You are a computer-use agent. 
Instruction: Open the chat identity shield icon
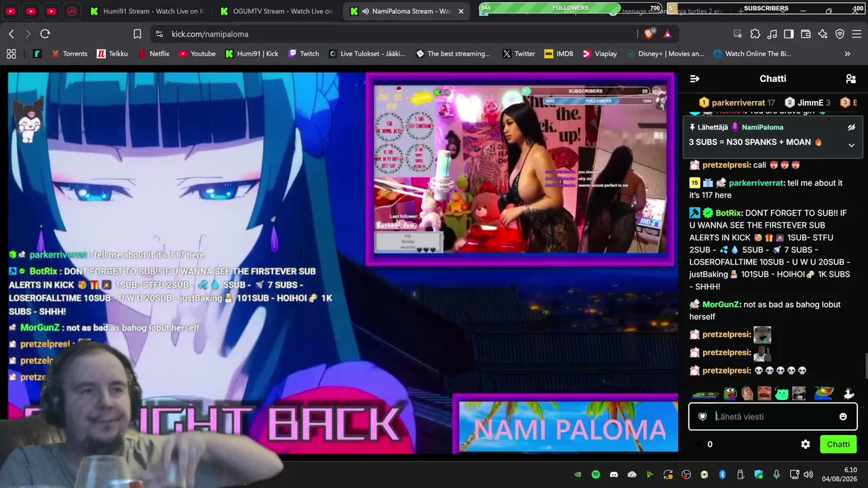(x=703, y=417)
